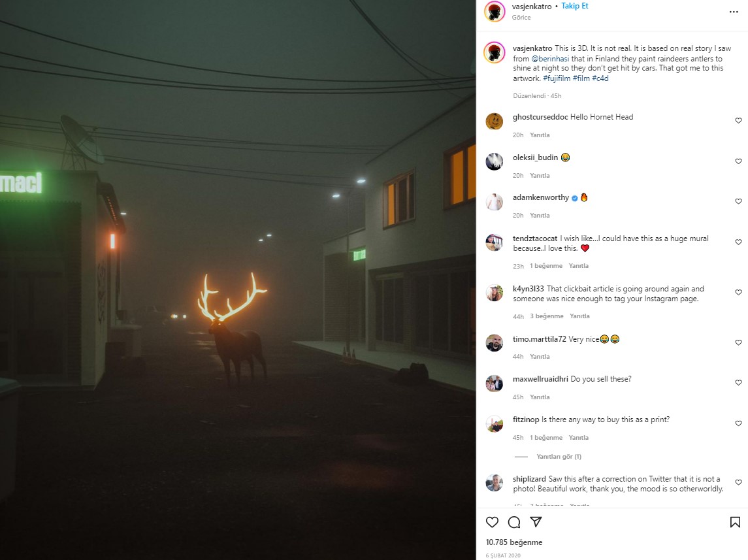The height and width of the screenshot is (560, 748).
Task: Open the three-dot more options menu
Action: (x=734, y=12)
